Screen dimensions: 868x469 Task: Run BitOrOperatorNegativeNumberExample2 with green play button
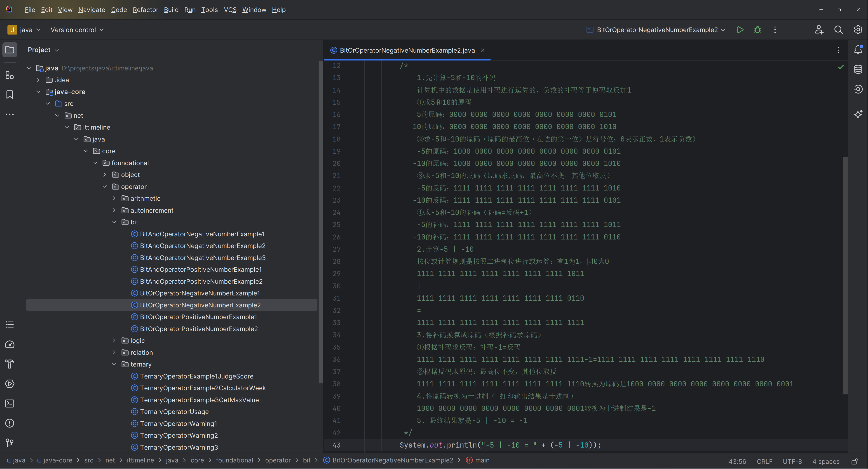740,30
